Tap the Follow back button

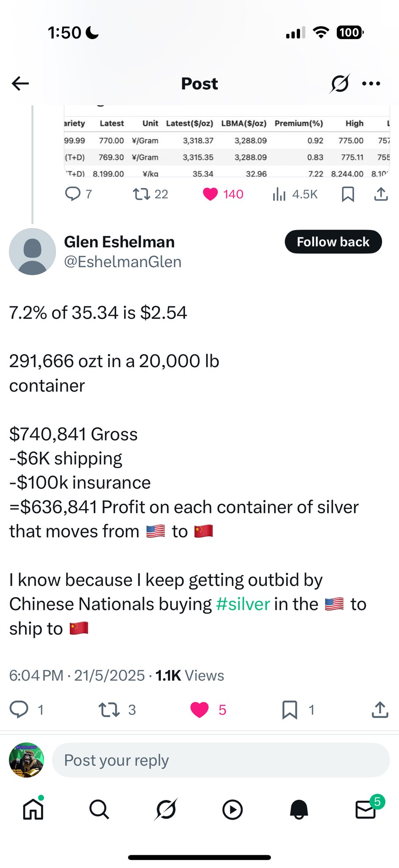click(x=333, y=242)
